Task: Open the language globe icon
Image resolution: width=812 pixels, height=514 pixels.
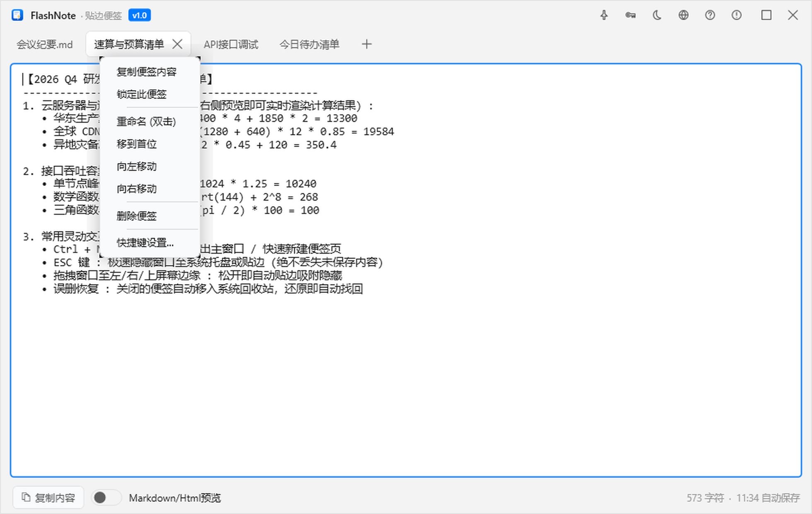Action: pos(684,15)
